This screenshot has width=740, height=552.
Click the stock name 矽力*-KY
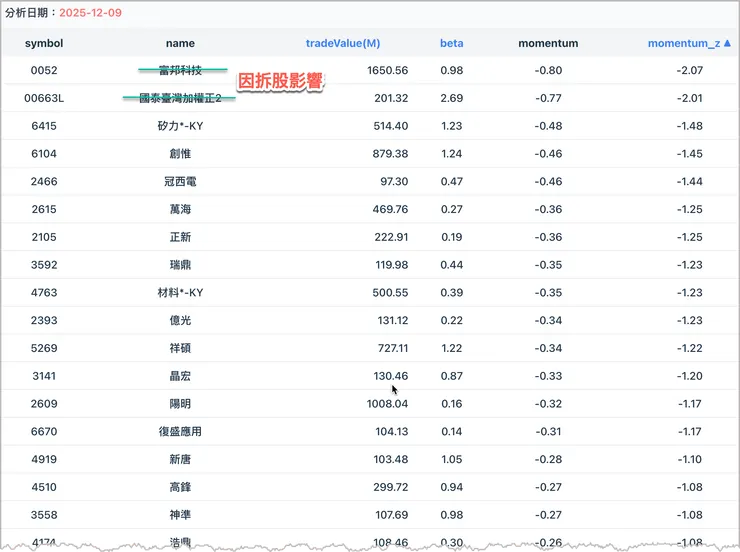(x=180, y=126)
